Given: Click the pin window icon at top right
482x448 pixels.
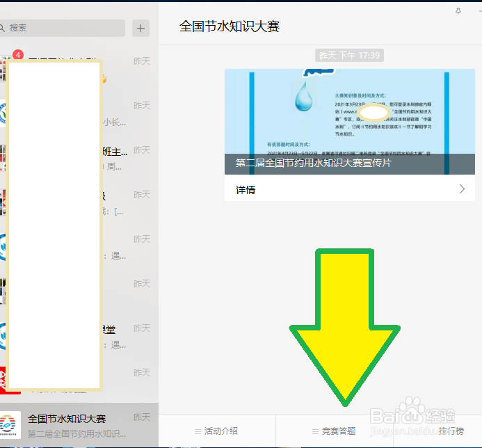Looking at the screenshot, I should click(x=458, y=11).
